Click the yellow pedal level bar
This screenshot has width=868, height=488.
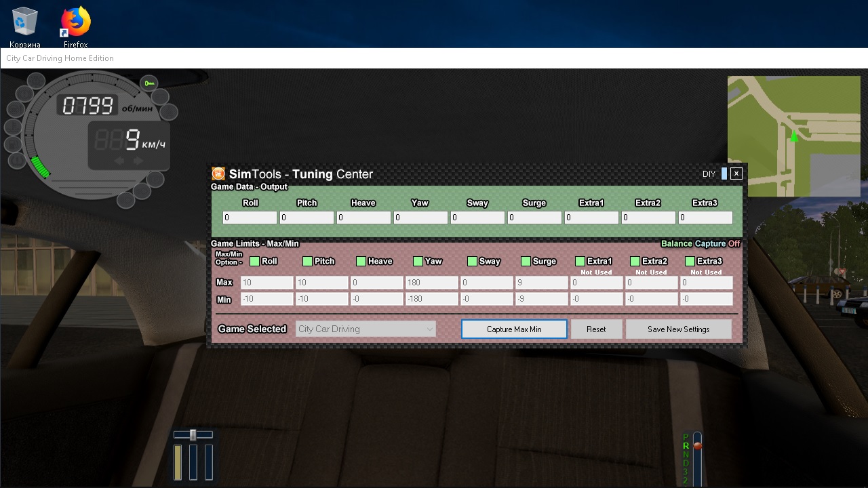click(x=178, y=462)
